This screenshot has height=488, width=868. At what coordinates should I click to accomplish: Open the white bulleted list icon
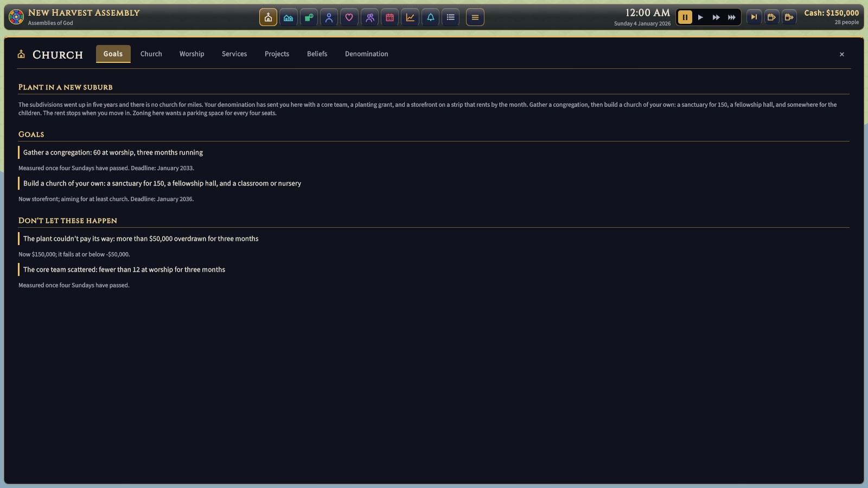pos(450,17)
